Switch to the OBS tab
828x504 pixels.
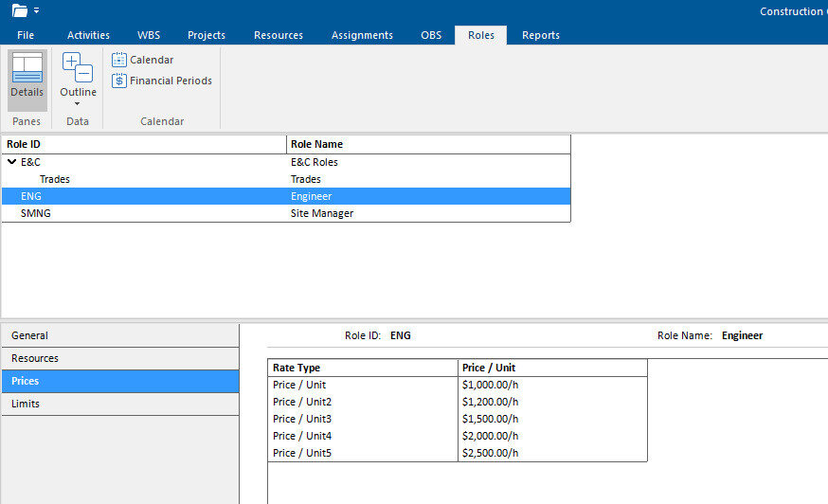coord(431,35)
